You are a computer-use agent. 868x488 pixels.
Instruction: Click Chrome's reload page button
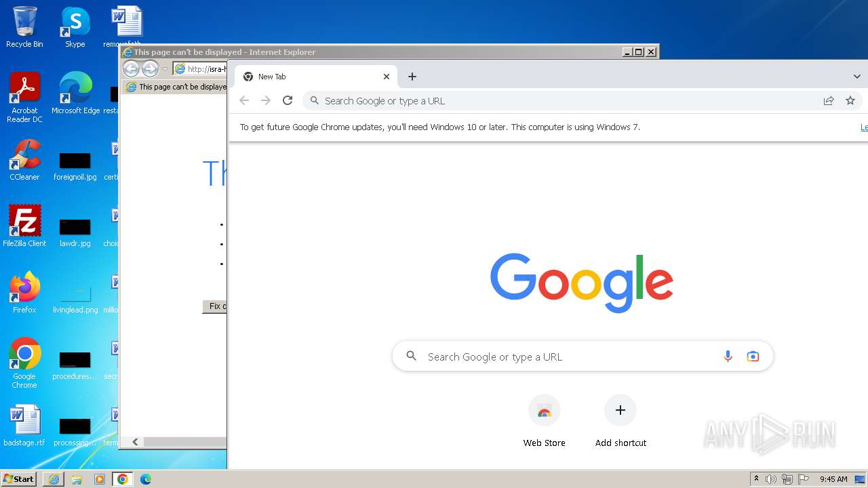coord(288,100)
